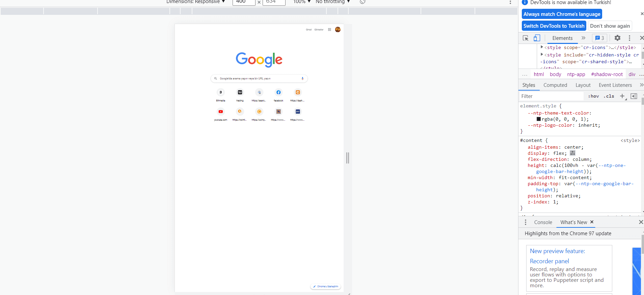Open the flexbox editor icon beside display: flex
The image size is (644, 295).
point(572,153)
